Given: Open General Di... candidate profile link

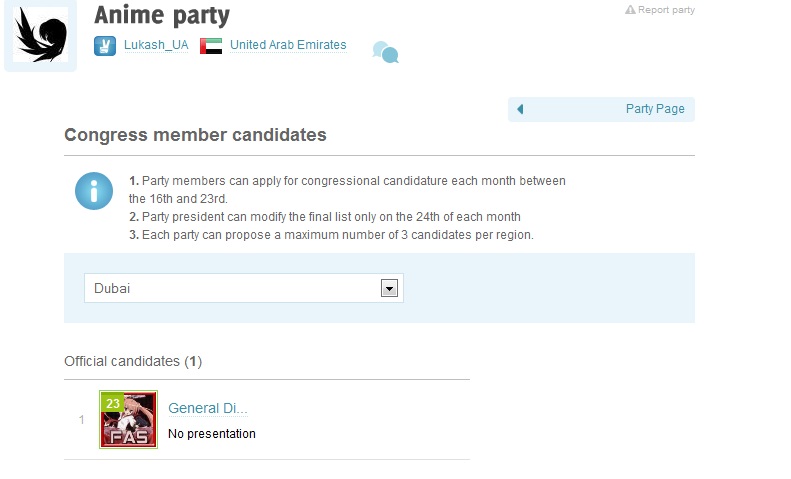Looking at the screenshot, I should pyautogui.click(x=207, y=408).
